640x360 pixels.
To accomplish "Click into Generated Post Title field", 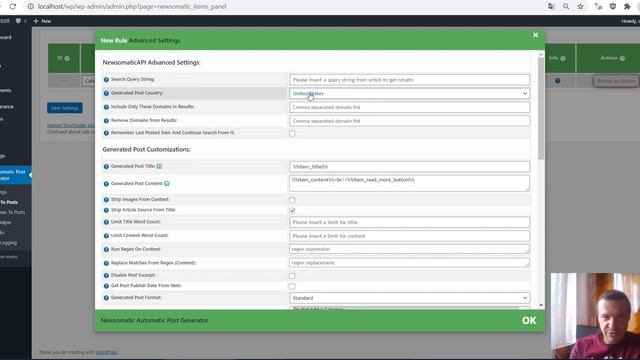I will click(x=409, y=167).
